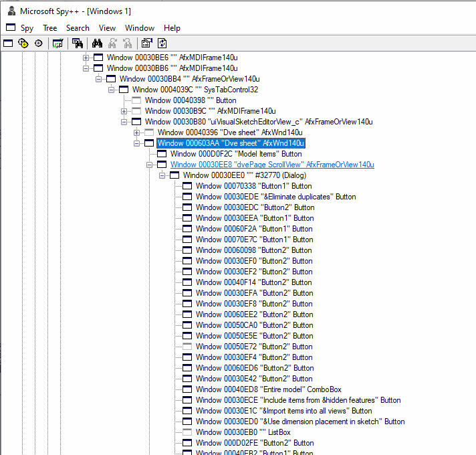This screenshot has height=455, width=476.
Task: Select row Window 00060ED6 "Button2" Button
Action: [255, 368]
